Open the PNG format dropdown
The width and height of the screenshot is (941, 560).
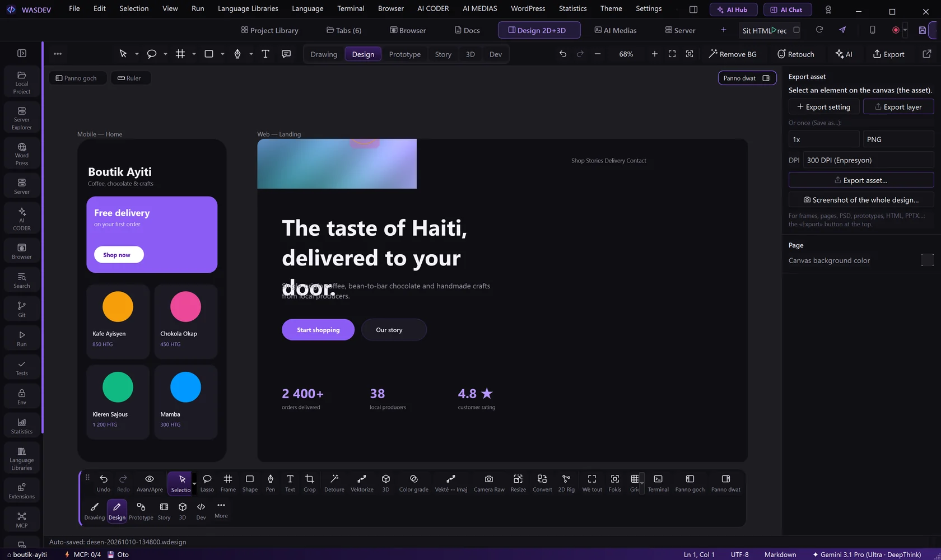(898, 139)
